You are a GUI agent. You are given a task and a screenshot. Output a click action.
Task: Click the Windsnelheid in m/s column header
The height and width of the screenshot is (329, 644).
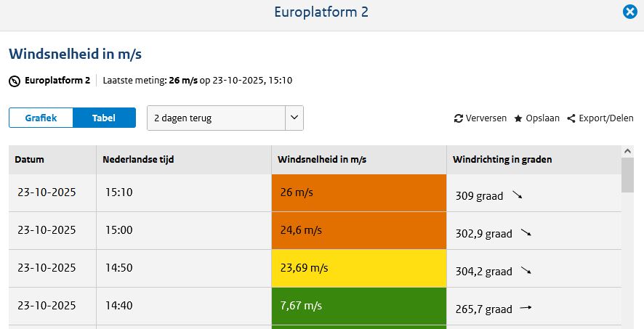tap(359, 160)
